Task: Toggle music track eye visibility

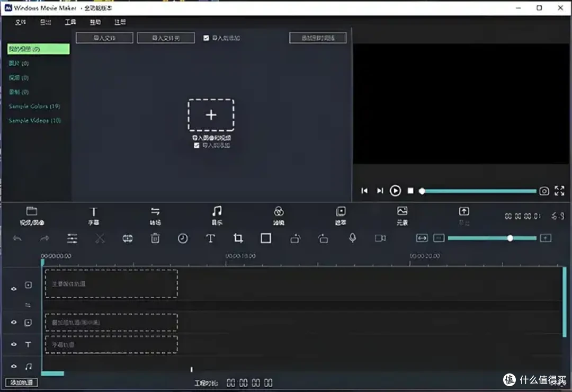Action: (14, 366)
